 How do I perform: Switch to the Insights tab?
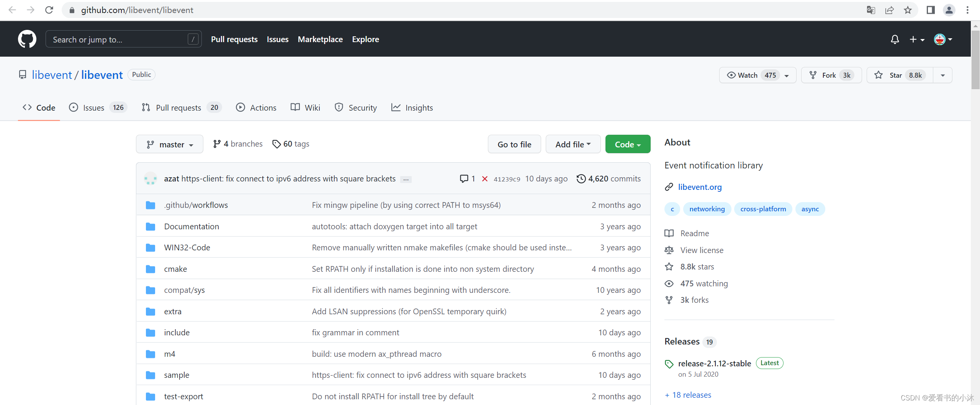(x=412, y=108)
